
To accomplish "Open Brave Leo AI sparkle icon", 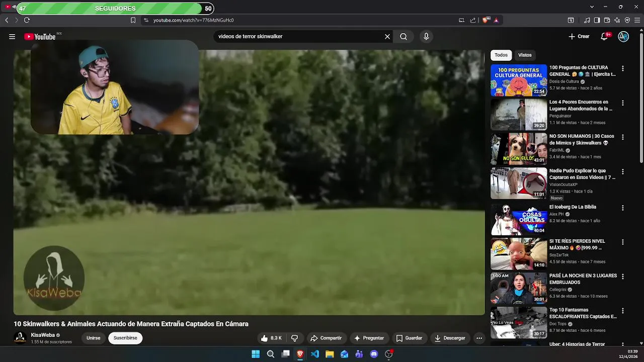I will 617,20.
